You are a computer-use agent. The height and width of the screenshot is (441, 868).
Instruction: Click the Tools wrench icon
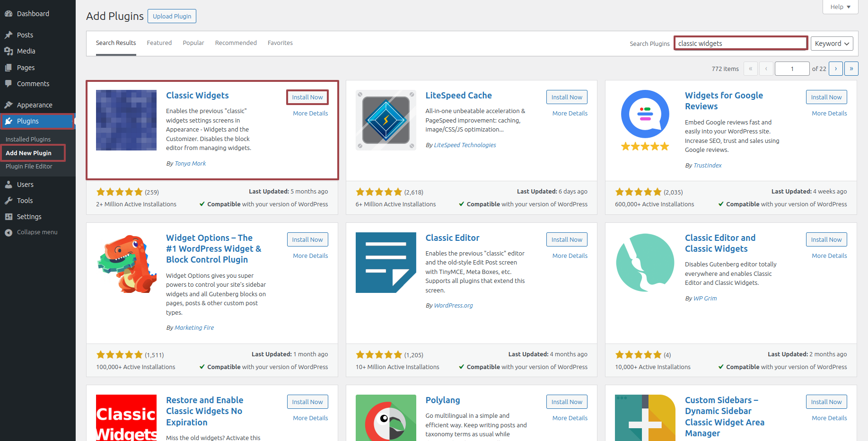[x=9, y=201]
